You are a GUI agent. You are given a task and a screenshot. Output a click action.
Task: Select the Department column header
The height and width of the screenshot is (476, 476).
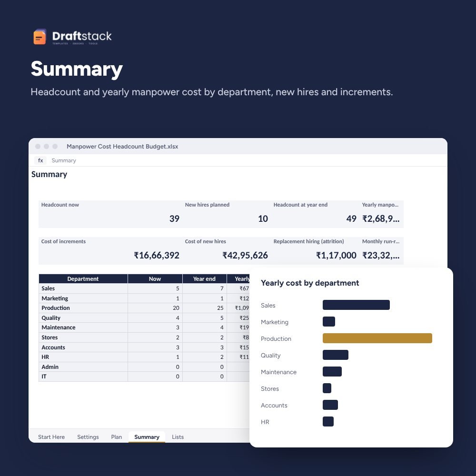point(83,278)
